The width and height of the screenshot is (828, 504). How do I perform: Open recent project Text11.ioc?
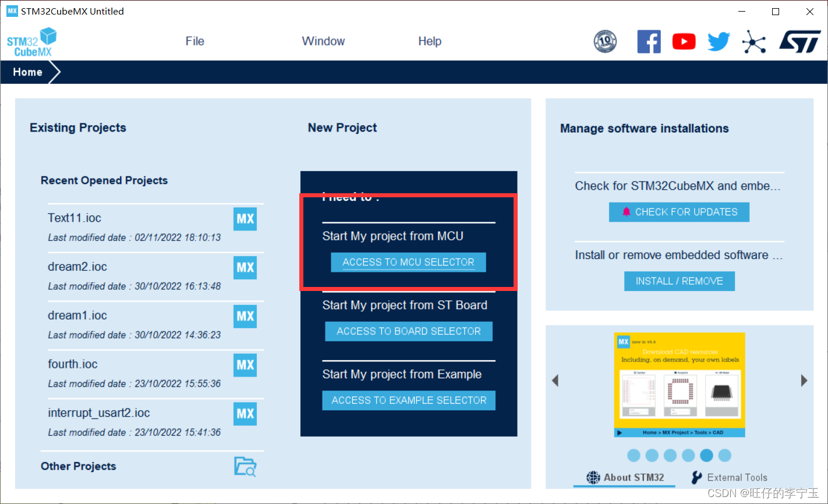click(75, 218)
